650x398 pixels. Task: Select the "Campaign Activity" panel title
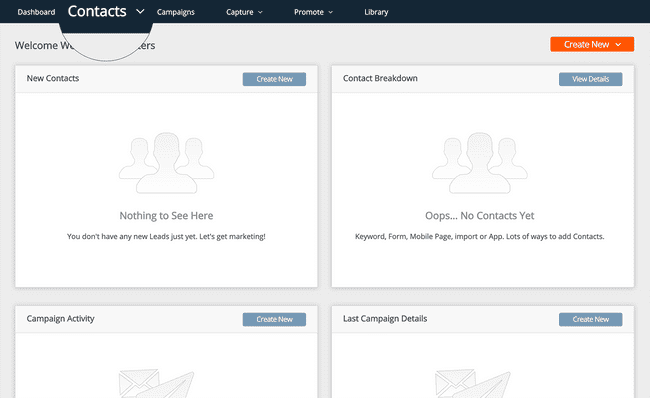coord(61,319)
